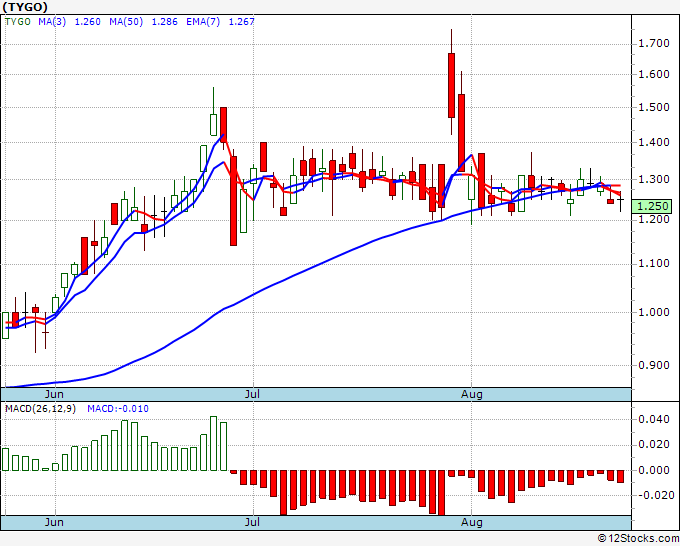Click the 1.500 price axis label
This screenshot has height=546, width=680.
654,107
